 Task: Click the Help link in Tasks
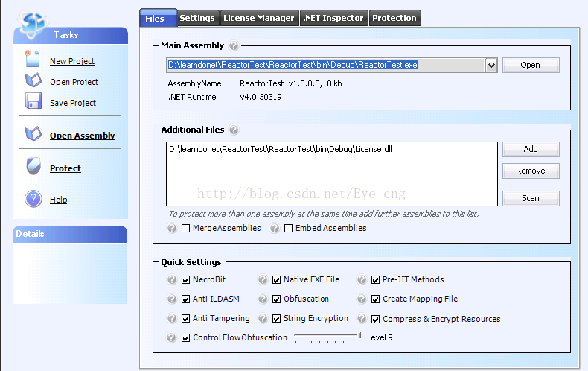(x=59, y=200)
